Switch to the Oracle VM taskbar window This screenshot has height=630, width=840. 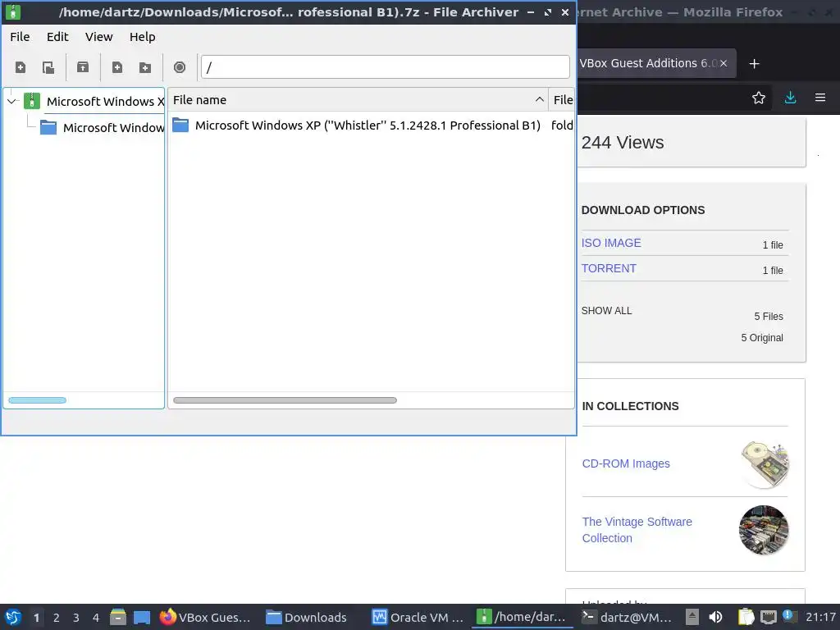(x=418, y=617)
